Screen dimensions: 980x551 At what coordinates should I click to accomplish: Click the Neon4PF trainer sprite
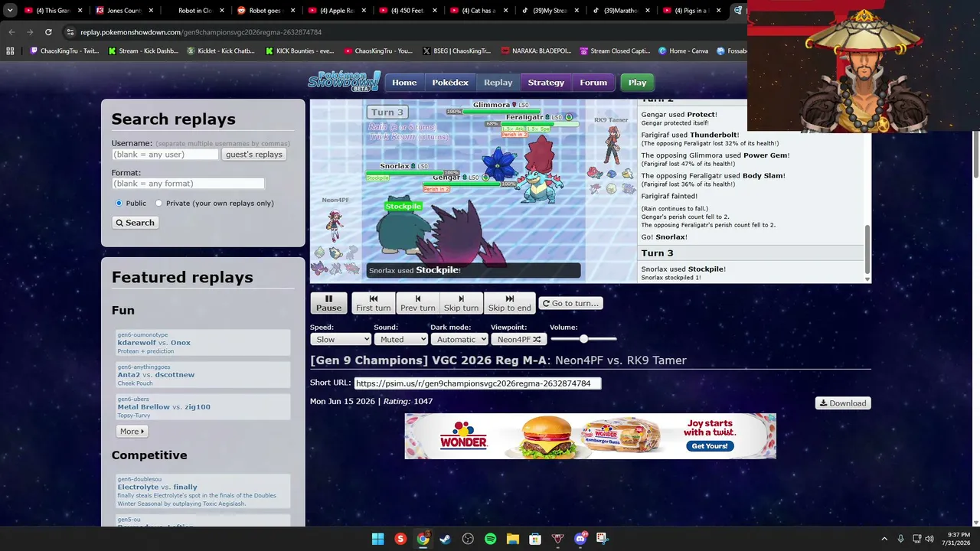(x=335, y=225)
